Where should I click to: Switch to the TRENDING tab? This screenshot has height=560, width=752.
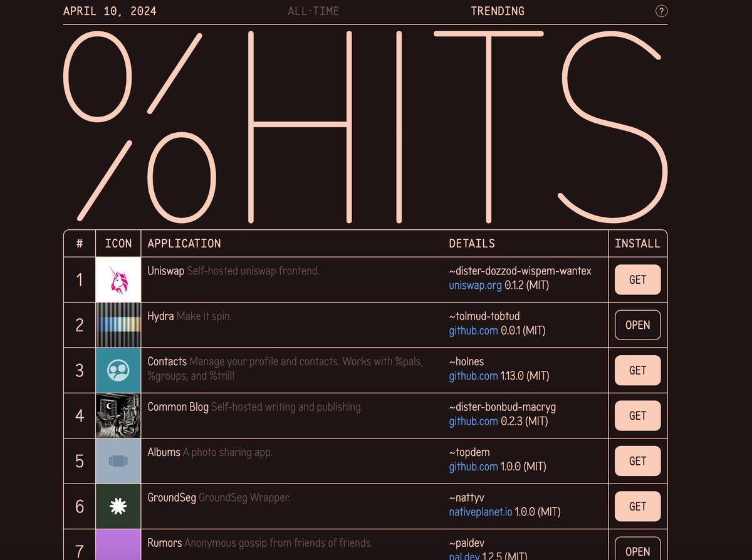point(498,11)
